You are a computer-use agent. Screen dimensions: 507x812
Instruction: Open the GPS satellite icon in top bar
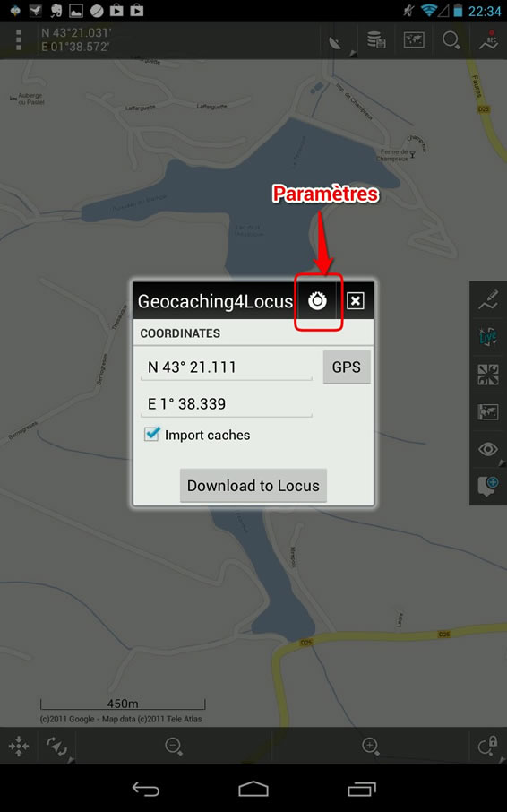click(x=336, y=41)
